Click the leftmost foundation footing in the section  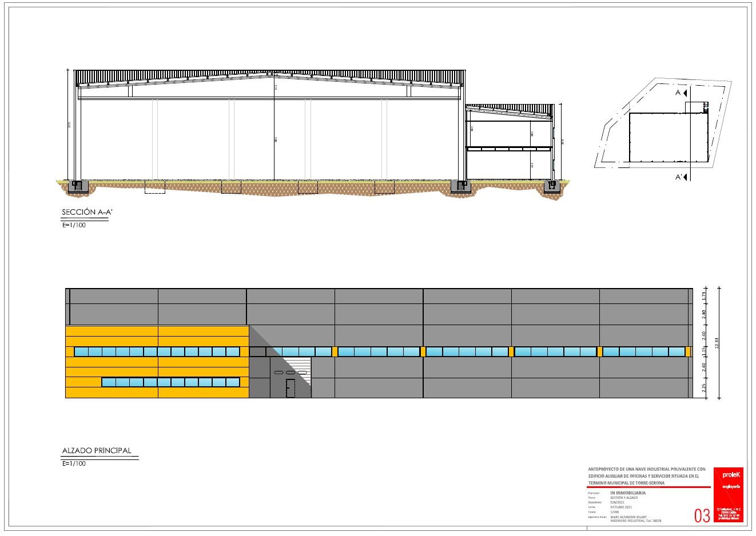[78, 186]
